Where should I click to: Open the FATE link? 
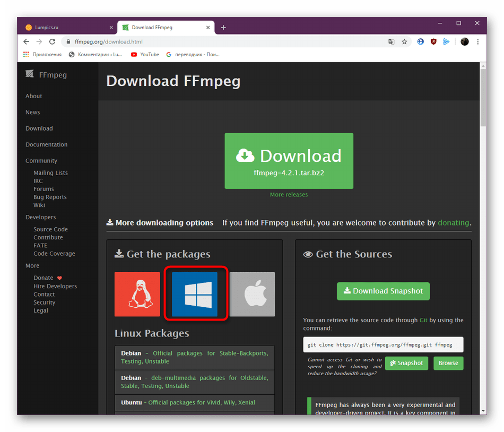tap(40, 245)
